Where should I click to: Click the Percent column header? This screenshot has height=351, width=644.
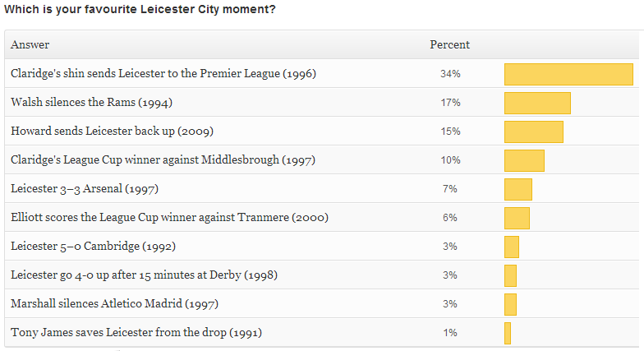click(450, 44)
